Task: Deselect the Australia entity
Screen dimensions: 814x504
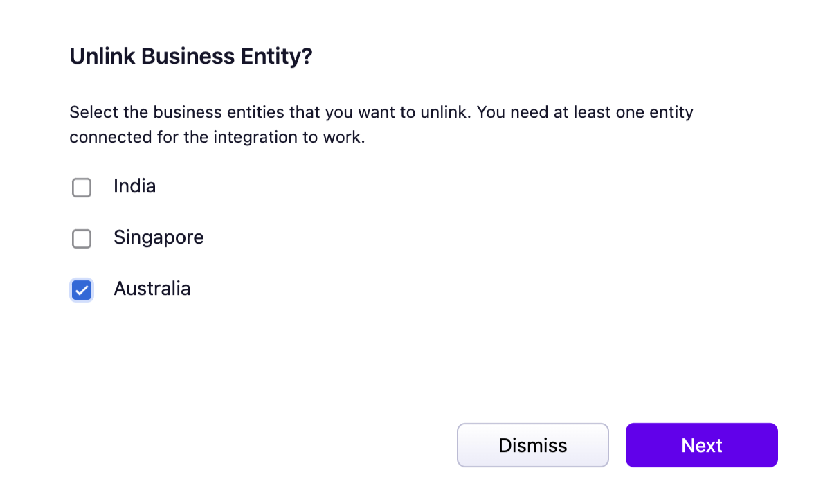Action: point(82,290)
